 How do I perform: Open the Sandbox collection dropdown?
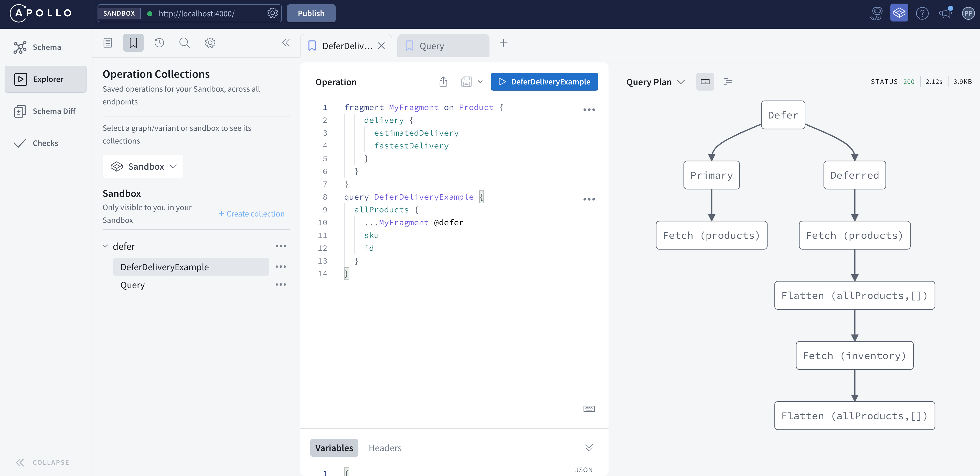tap(143, 167)
